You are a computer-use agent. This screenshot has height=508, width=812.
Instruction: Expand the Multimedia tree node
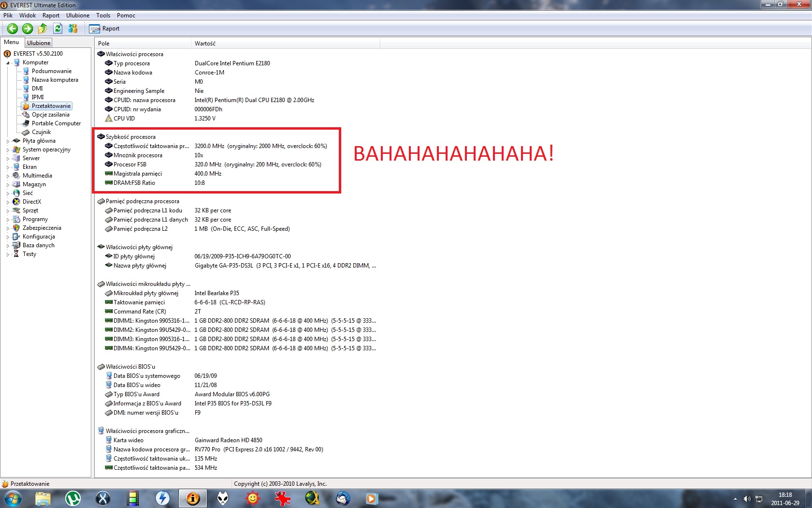tap(8, 176)
